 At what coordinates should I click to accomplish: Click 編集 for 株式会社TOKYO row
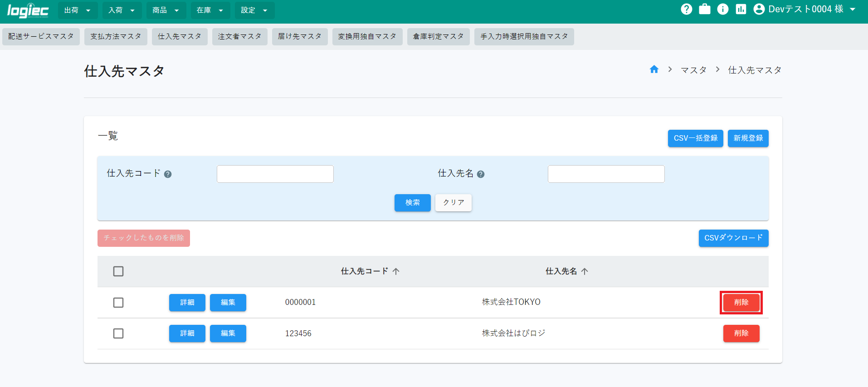point(228,303)
